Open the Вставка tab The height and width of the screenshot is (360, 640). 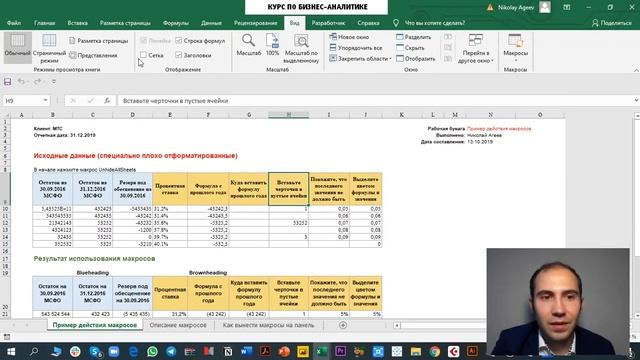(78, 23)
